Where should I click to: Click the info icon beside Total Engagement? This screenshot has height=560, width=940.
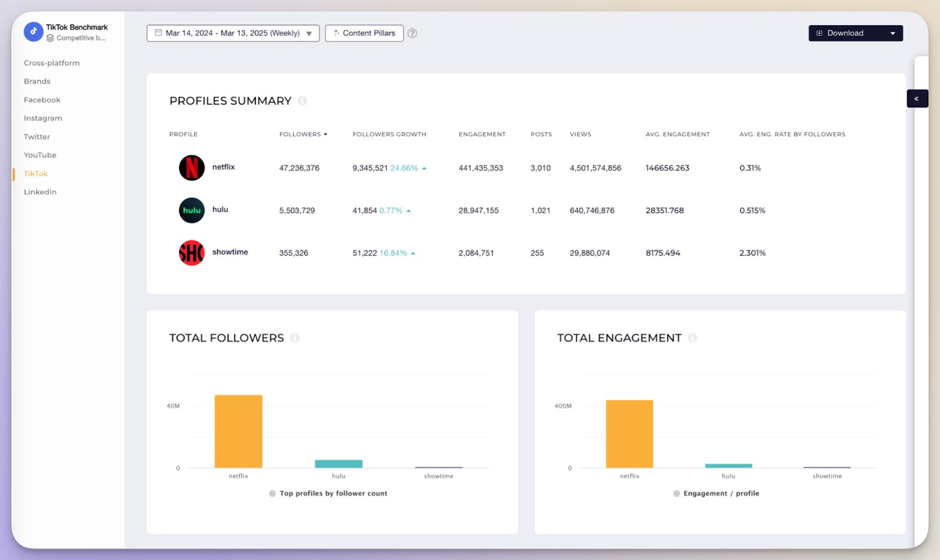pos(692,338)
